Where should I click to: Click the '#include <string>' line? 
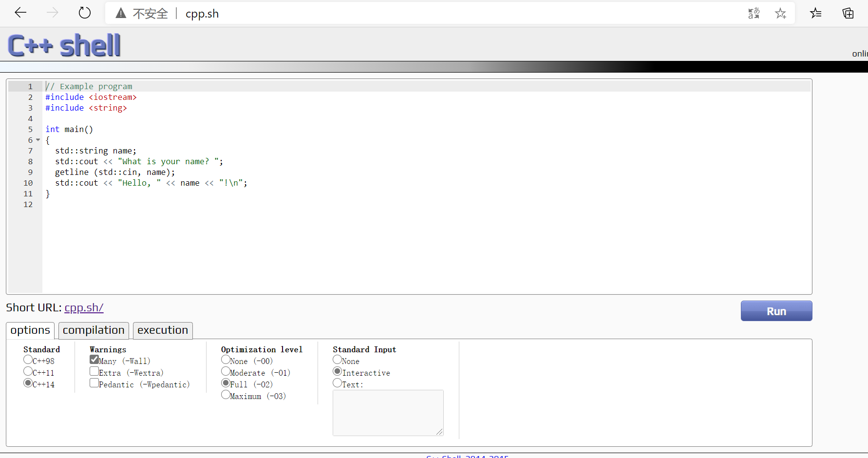[x=86, y=108]
